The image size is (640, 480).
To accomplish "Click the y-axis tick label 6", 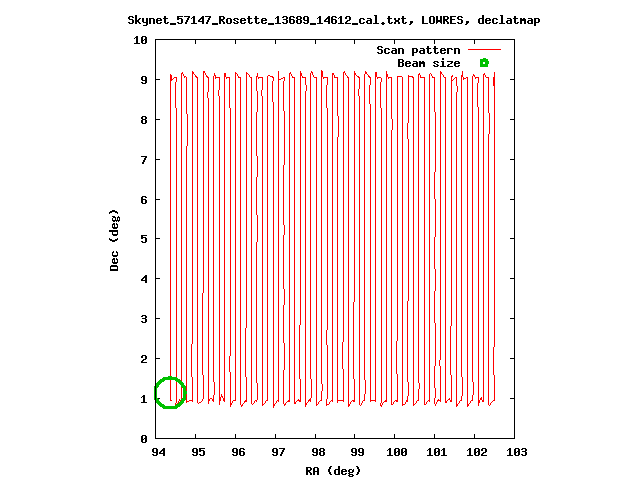I will pos(144,200).
